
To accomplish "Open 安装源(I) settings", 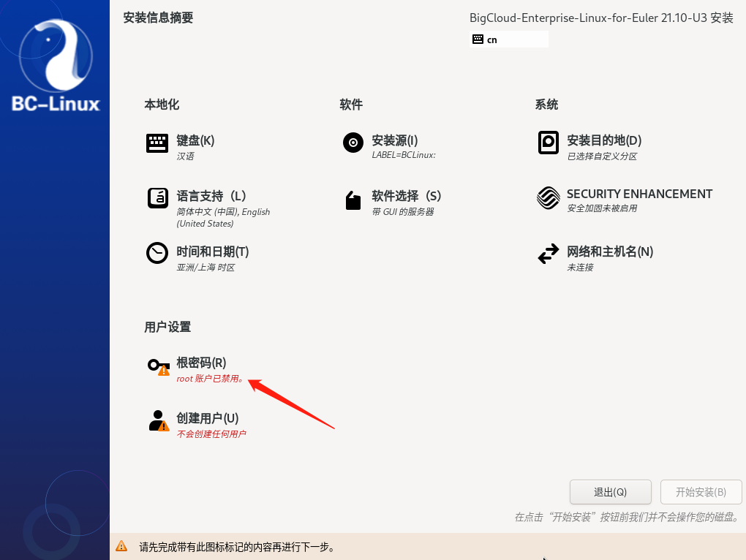I will (x=394, y=140).
